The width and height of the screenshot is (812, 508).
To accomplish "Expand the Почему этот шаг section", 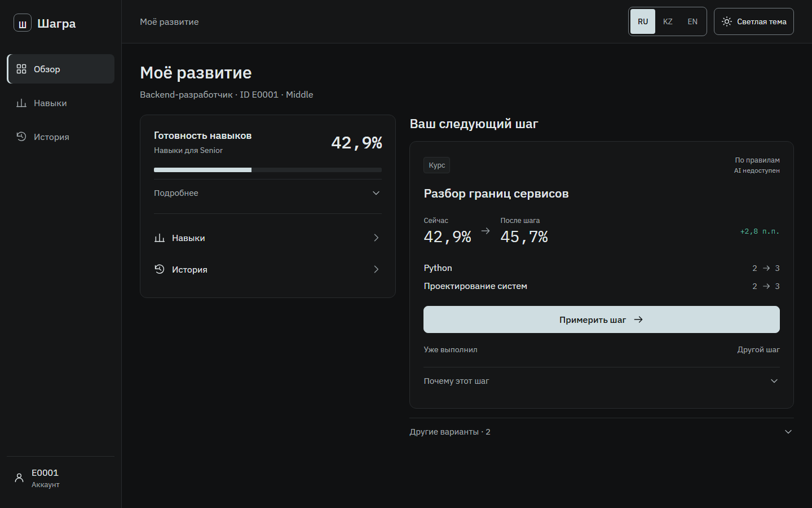I will pyautogui.click(x=602, y=381).
